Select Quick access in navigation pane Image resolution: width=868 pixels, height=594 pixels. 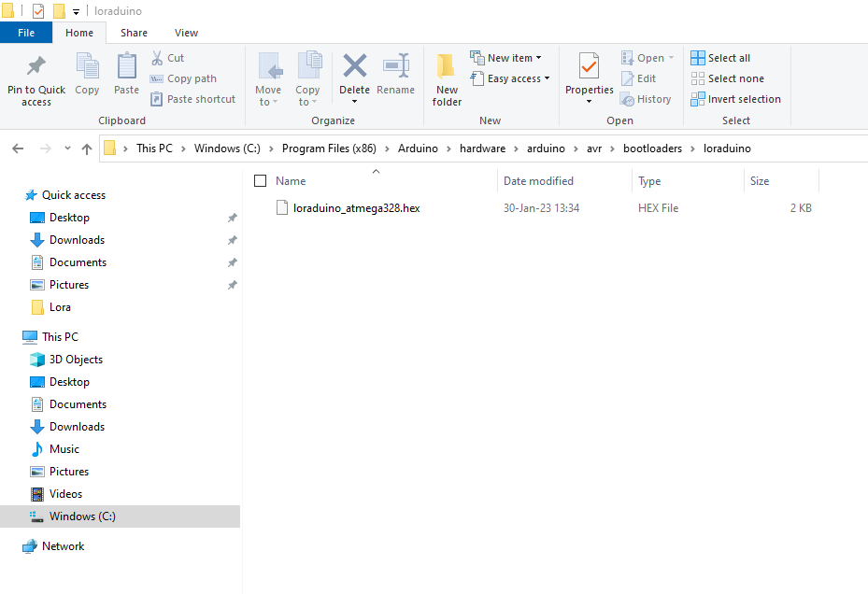pos(73,195)
